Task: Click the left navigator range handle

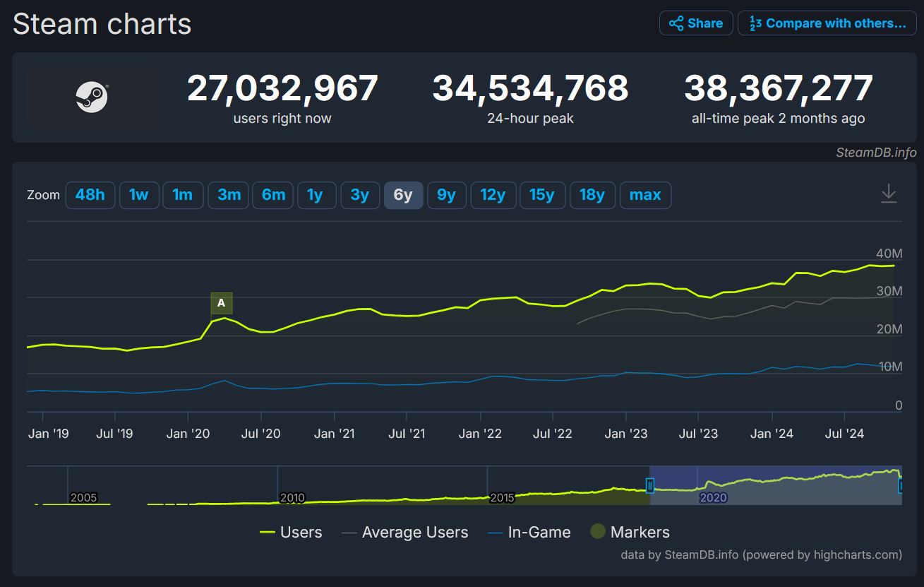Action: 650,485
